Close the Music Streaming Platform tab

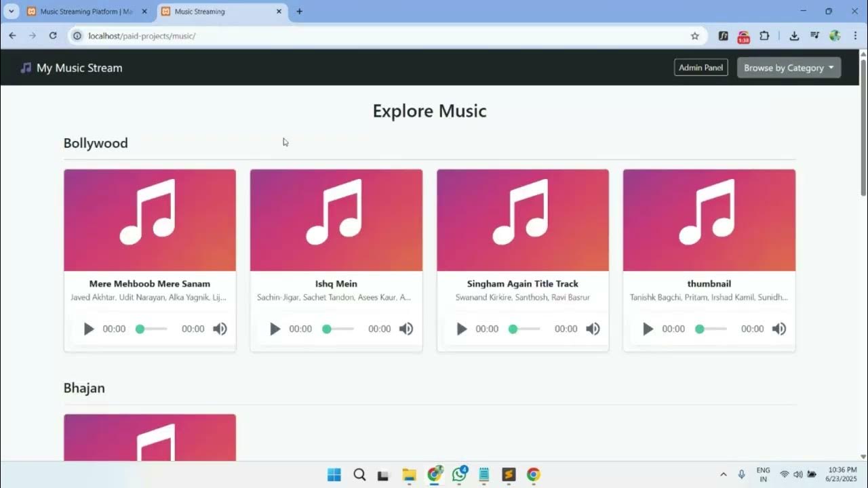click(144, 12)
